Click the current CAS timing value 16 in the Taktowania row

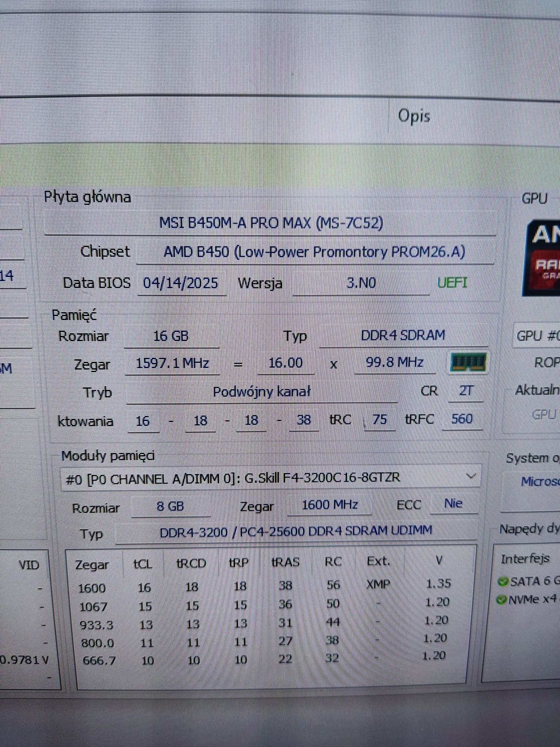pos(143,421)
